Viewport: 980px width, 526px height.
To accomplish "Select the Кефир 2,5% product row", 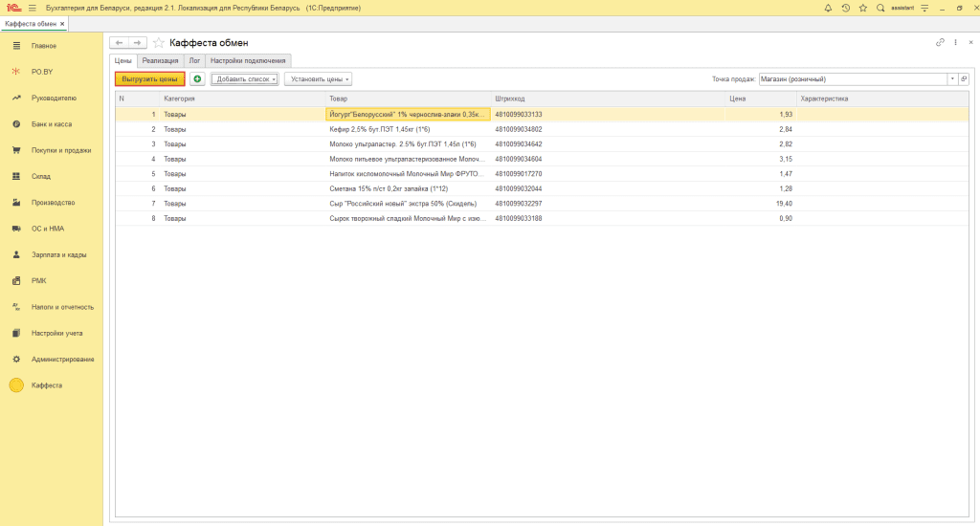I will 542,129.
